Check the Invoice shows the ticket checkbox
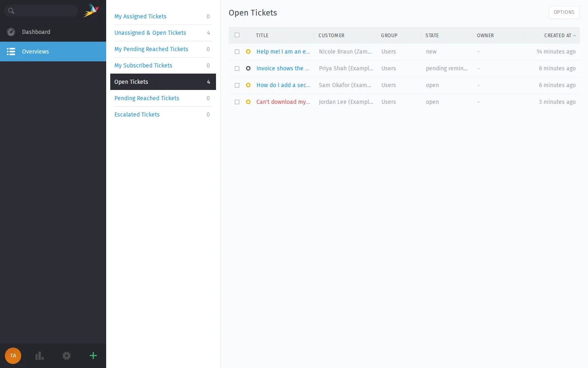The image size is (588, 368). pos(237,69)
